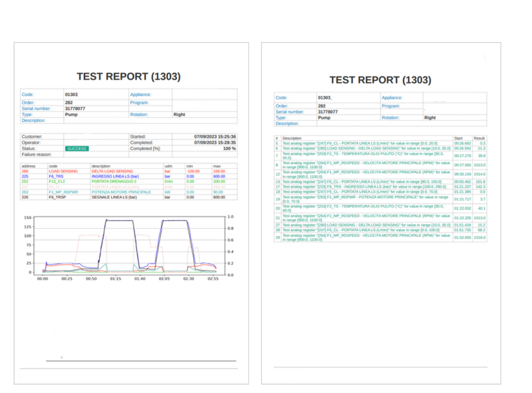Click the green SUCCESS status badge

pyautogui.click(x=77, y=149)
